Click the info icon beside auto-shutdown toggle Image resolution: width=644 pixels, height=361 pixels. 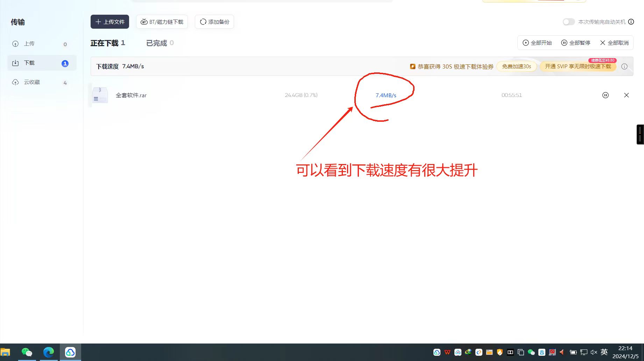click(x=631, y=22)
